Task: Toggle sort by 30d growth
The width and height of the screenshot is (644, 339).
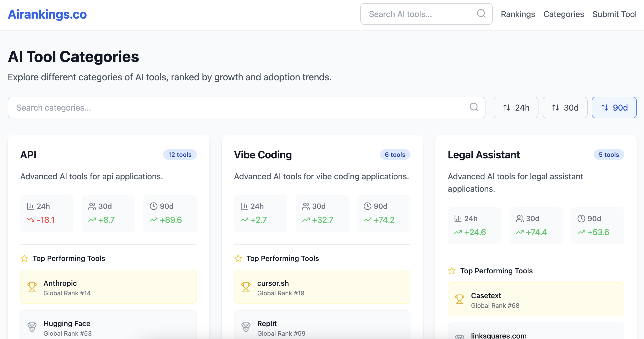Action: (565, 107)
